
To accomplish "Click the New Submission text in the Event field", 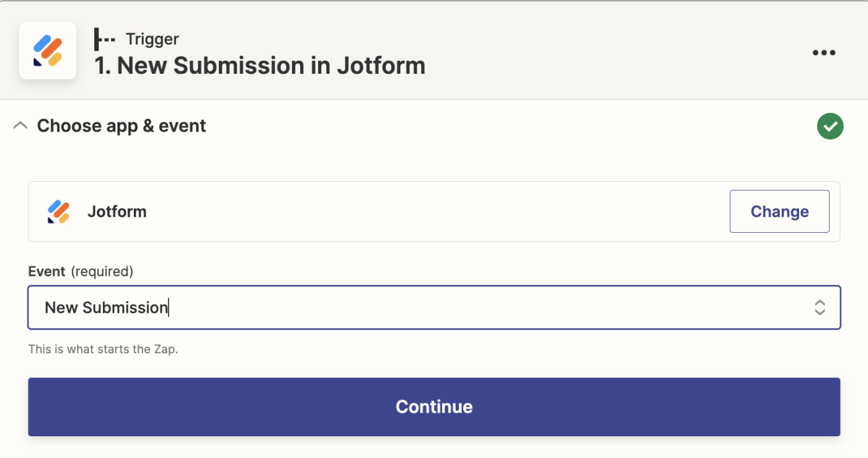I will [x=106, y=307].
